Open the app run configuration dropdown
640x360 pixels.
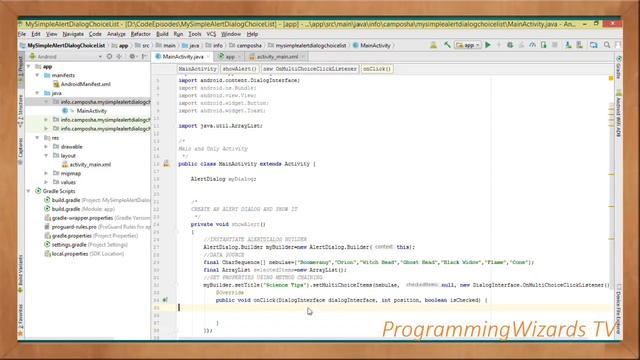click(468, 45)
